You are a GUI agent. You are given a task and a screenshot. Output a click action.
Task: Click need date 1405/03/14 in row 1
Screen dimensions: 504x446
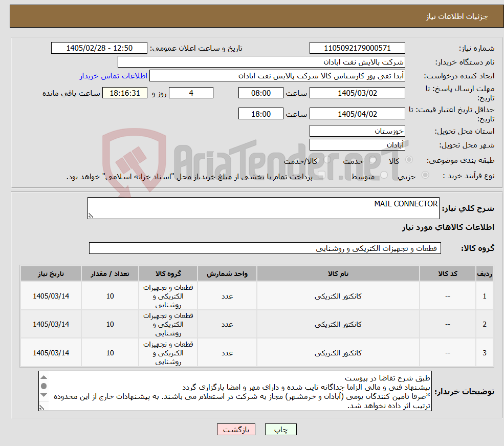pos(51,296)
